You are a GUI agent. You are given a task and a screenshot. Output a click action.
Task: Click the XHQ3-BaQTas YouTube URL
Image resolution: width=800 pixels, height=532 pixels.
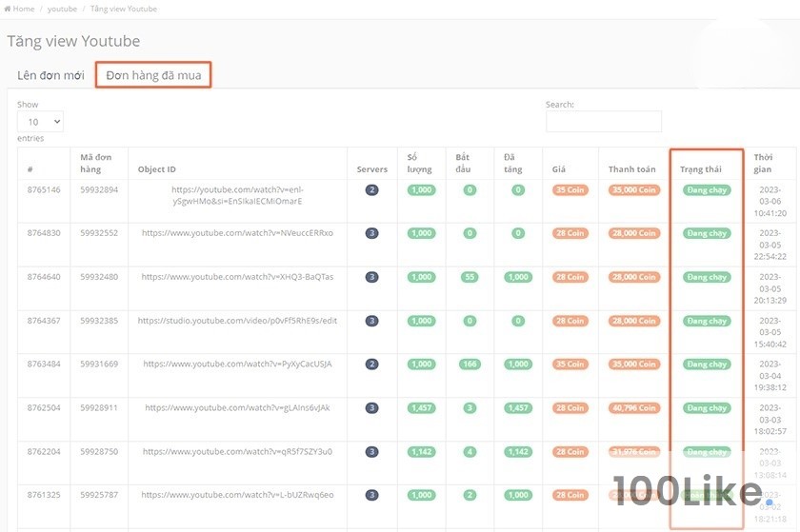[237, 277]
